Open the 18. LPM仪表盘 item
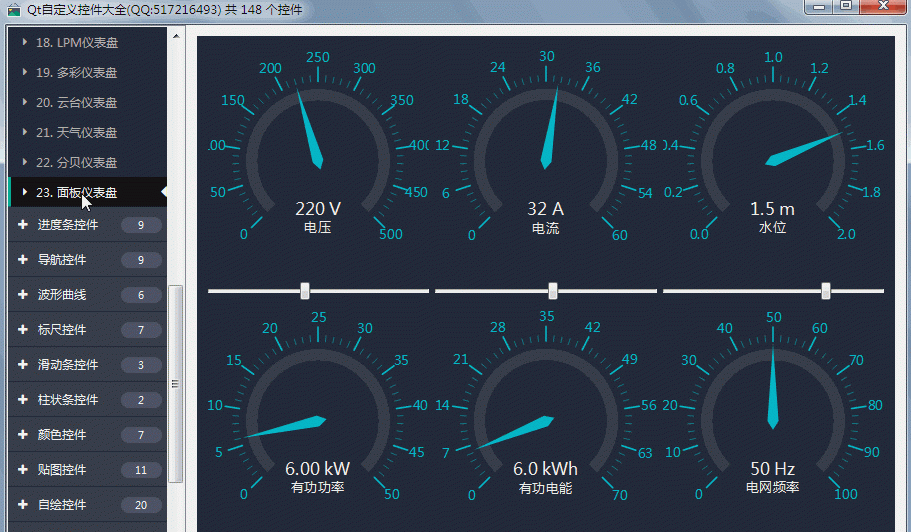The width and height of the screenshot is (911, 532). [88, 42]
